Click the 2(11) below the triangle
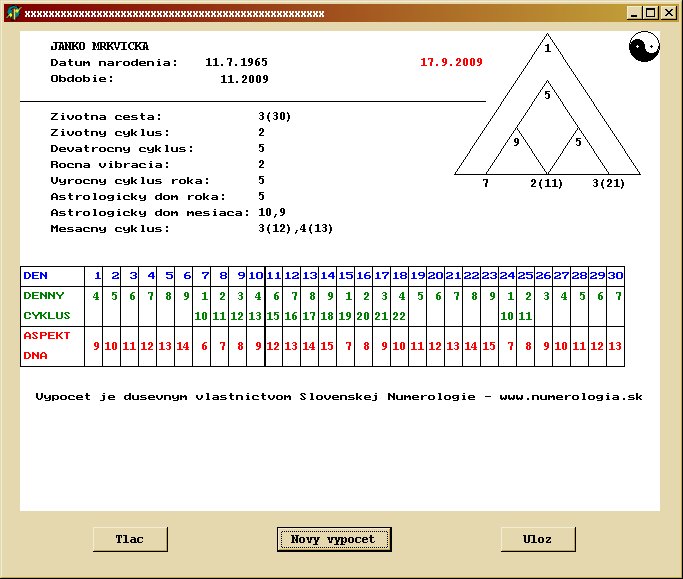Screen dimensions: 683x579 click(x=547, y=183)
